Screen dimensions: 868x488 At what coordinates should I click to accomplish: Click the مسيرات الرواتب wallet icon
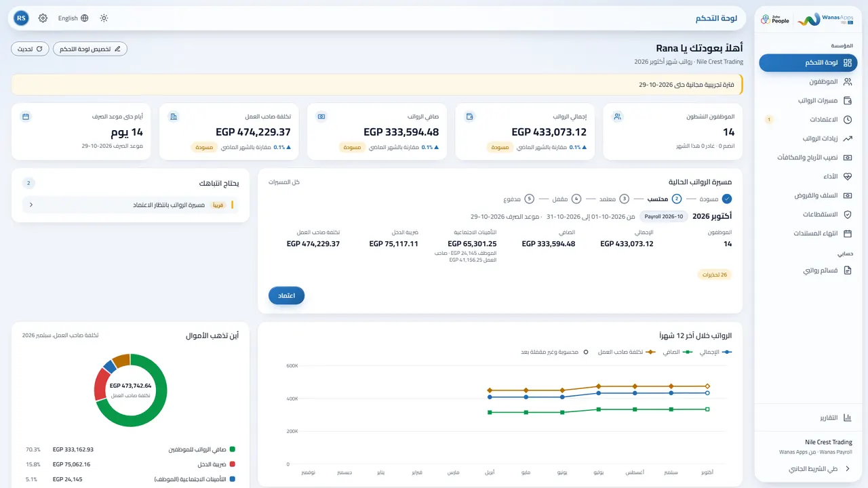[847, 100]
